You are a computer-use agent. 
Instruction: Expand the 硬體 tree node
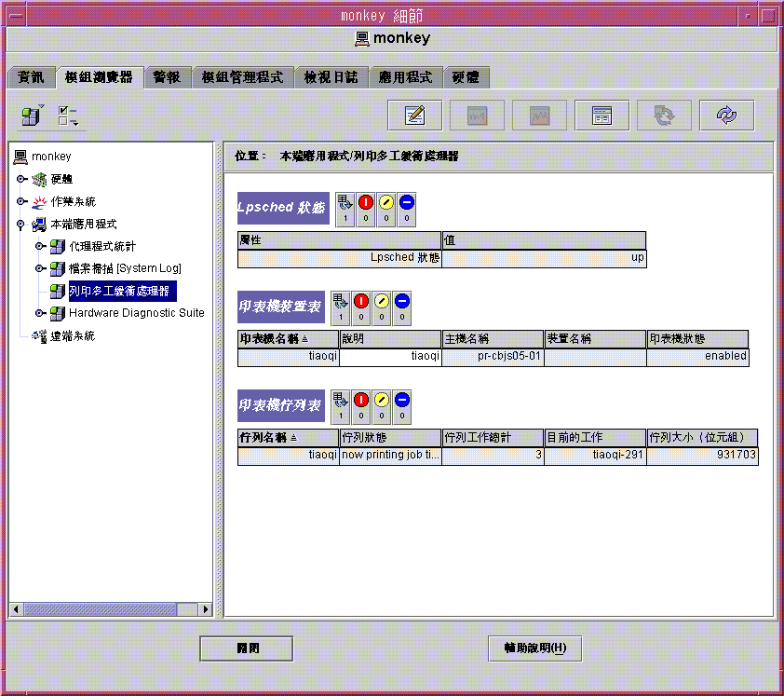click(x=22, y=179)
